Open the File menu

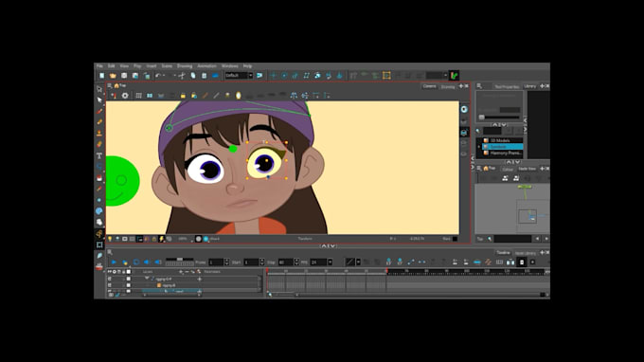pyautogui.click(x=99, y=66)
